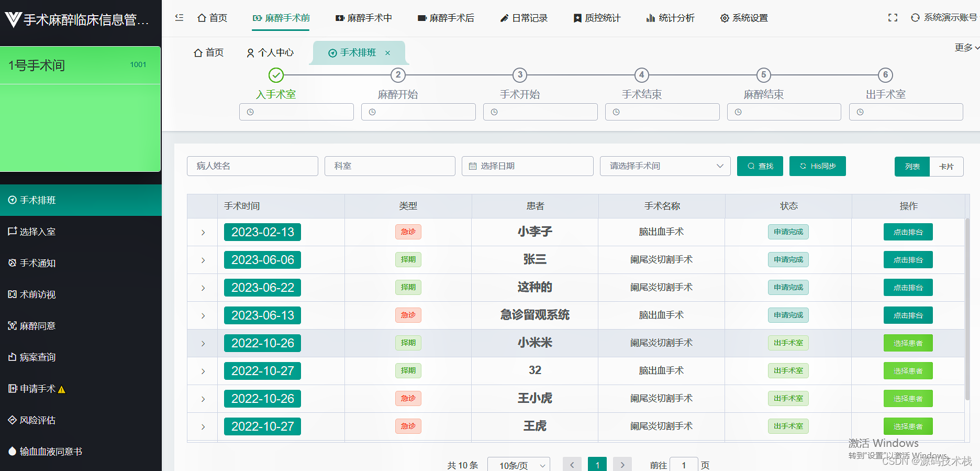The height and width of the screenshot is (471, 980).
Task: Click the completed 入手术室 step check circle
Action: (276, 75)
